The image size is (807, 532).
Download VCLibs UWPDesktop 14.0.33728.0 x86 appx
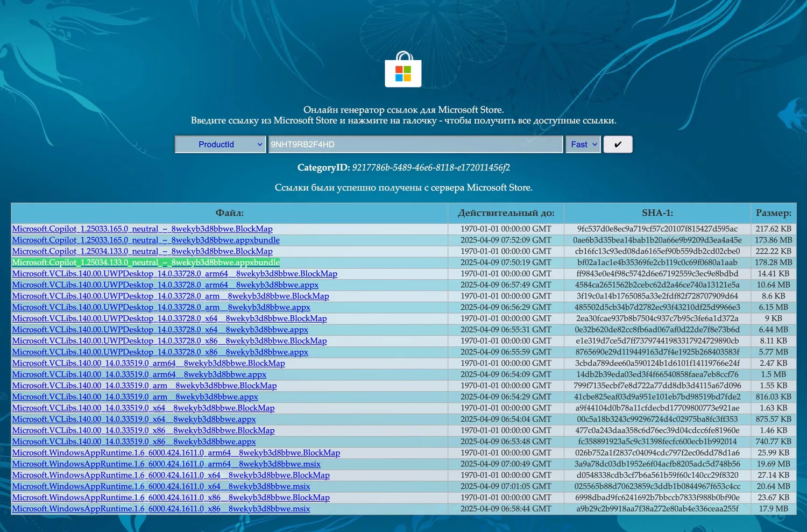pos(160,352)
